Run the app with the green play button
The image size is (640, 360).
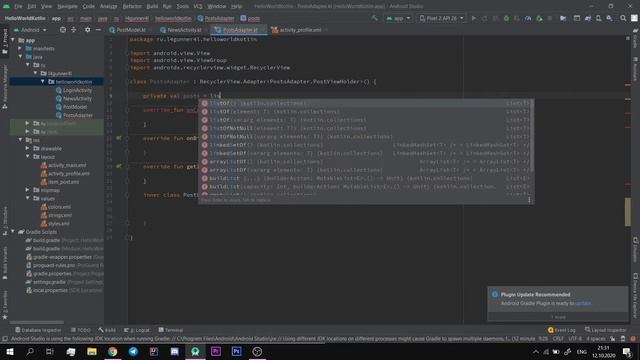coord(473,18)
